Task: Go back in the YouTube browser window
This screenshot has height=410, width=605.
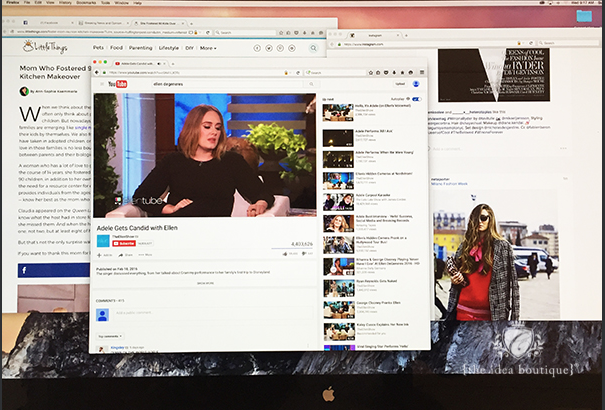Action: [97, 73]
